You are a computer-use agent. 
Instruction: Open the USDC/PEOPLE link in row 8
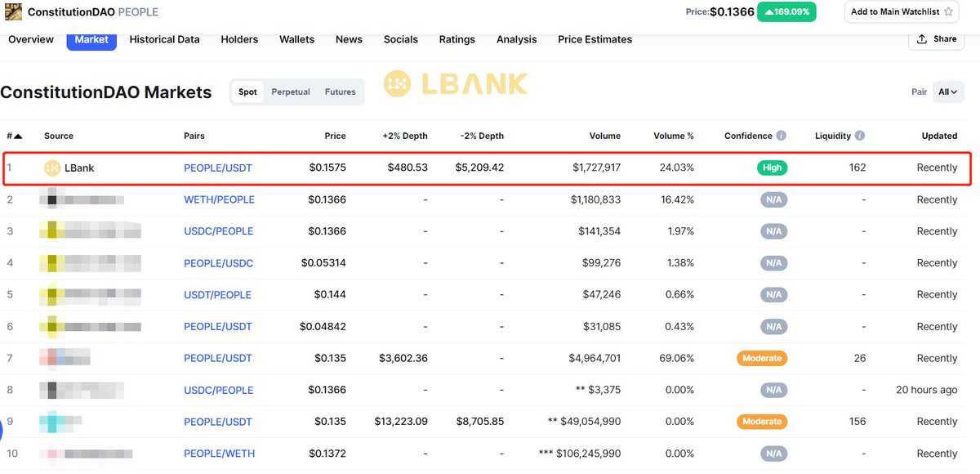tap(219, 390)
